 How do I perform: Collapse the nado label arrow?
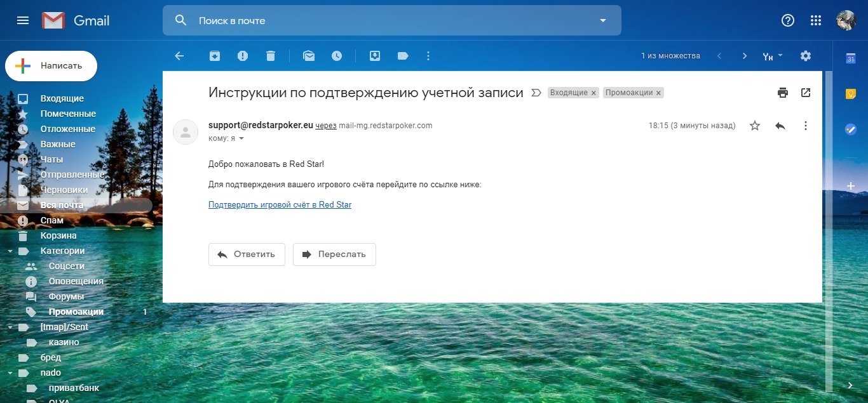coord(10,373)
